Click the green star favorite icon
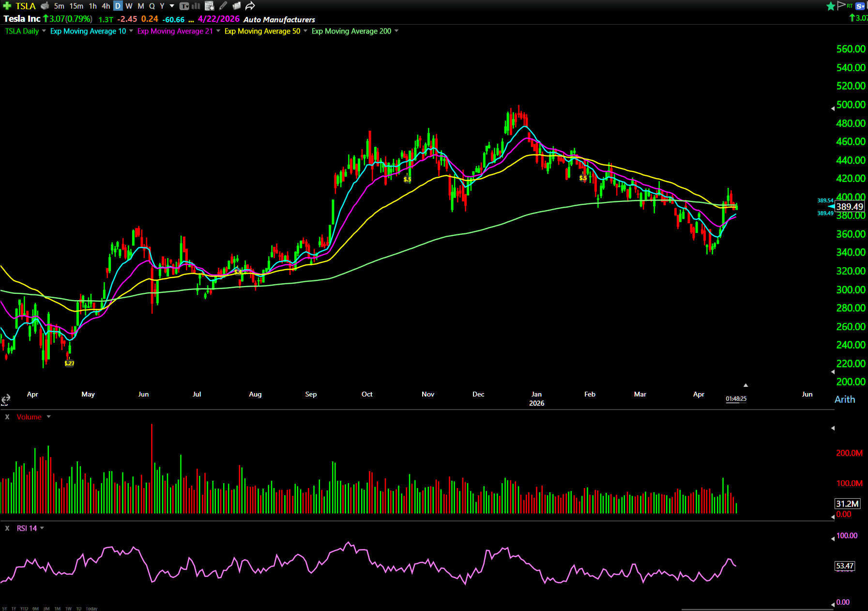Image resolution: width=868 pixels, height=611 pixels. (831, 6)
